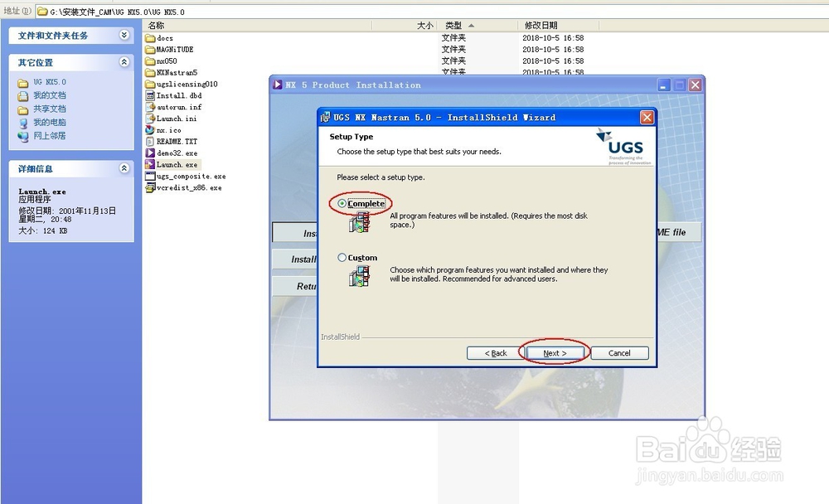Open 我的文档 in the sidebar
The image size is (829, 504).
pos(50,95)
